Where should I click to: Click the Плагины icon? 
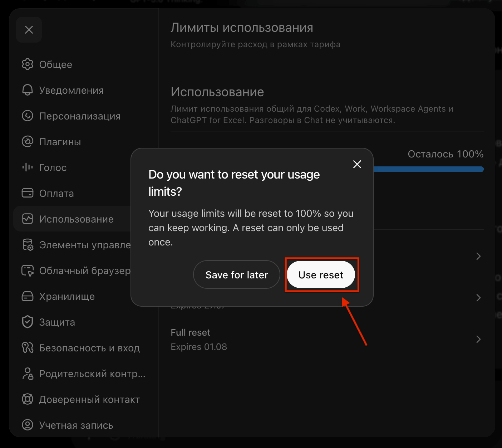(x=28, y=142)
